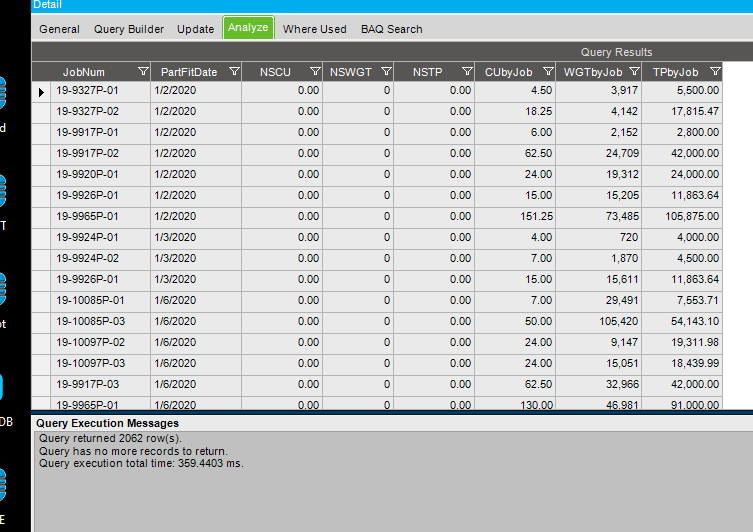753x532 pixels.
Task: Switch to the Query Builder tab
Action: (x=129, y=29)
